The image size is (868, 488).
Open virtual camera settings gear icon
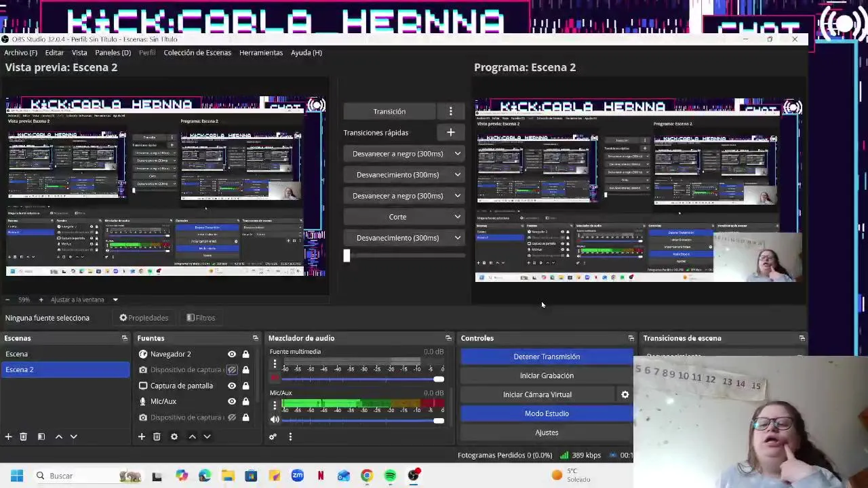[x=625, y=394]
